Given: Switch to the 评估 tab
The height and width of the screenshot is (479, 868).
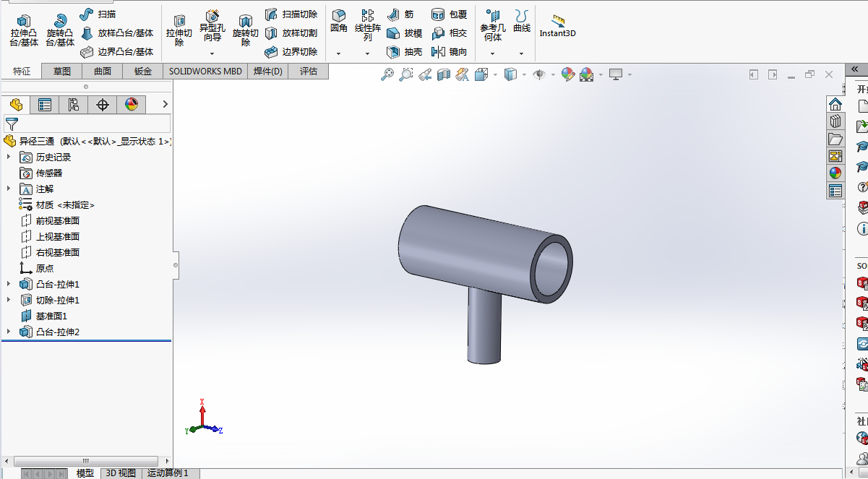Looking at the screenshot, I should click(309, 71).
